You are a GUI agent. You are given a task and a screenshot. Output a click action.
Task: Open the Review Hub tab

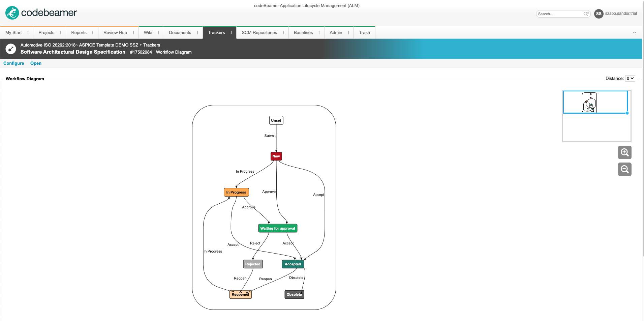(x=115, y=33)
